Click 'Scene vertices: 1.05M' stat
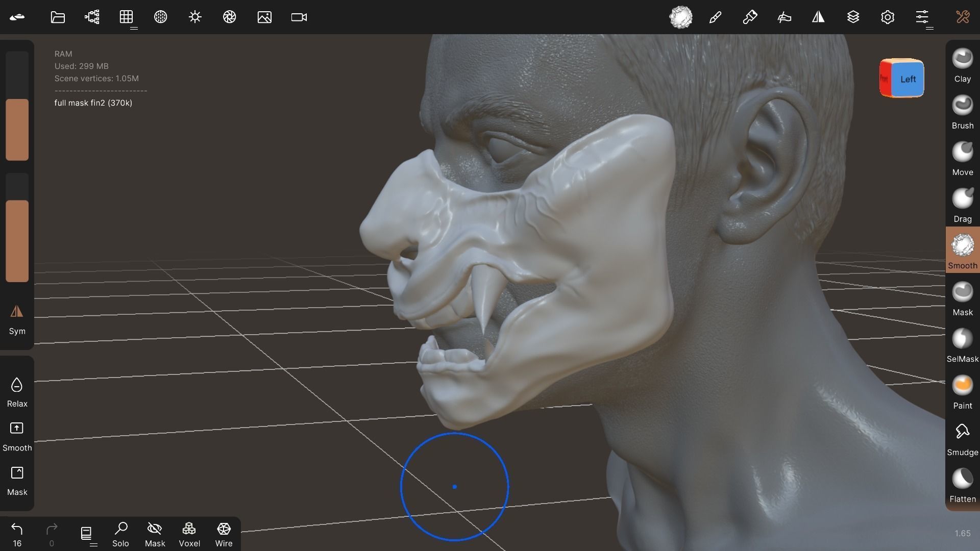 click(x=96, y=78)
